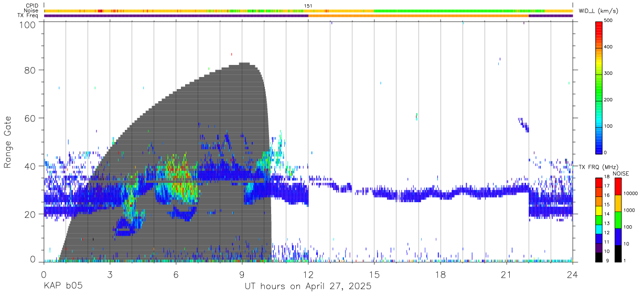The image size is (644, 297).
Task: Click the purple-orange TX frequency strip above plot
Action: tap(308, 16)
